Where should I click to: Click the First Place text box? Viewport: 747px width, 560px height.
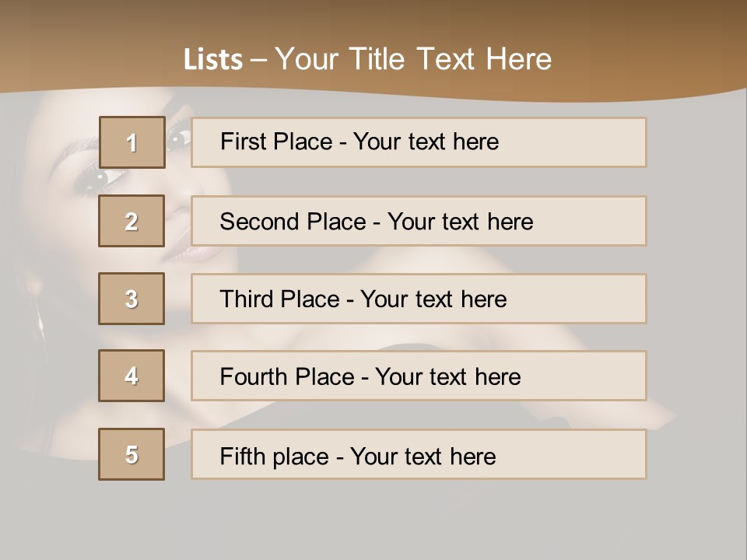pyautogui.click(x=419, y=142)
